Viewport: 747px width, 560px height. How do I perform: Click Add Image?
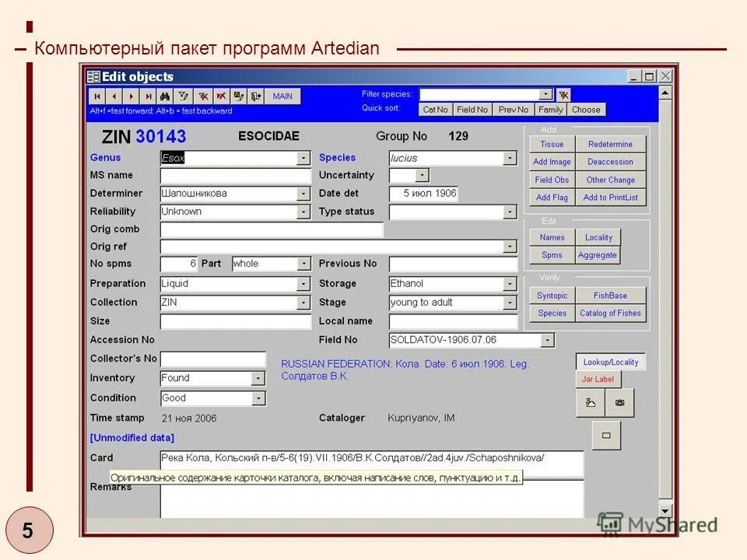click(552, 162)
